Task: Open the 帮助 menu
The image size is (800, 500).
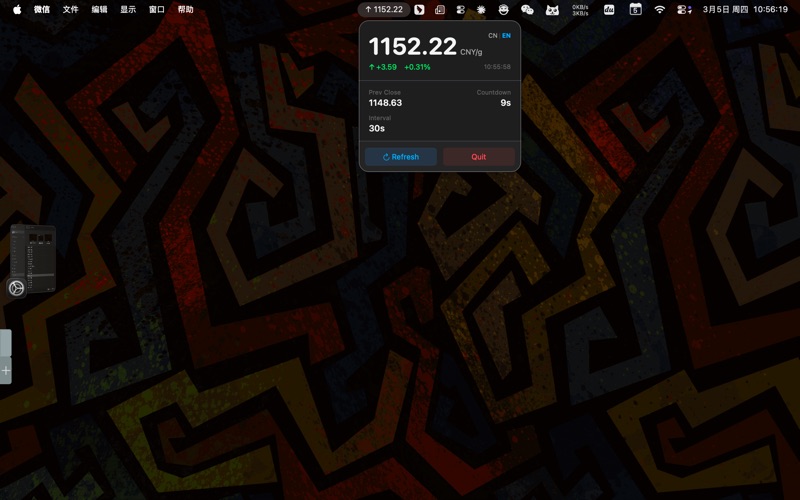Action: click(x=186, y=9)
